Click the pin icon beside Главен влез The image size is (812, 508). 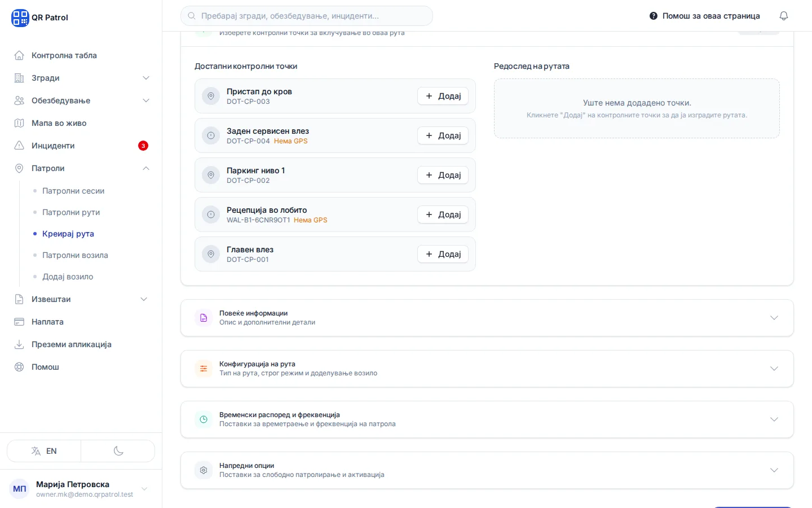pos(211,254)
